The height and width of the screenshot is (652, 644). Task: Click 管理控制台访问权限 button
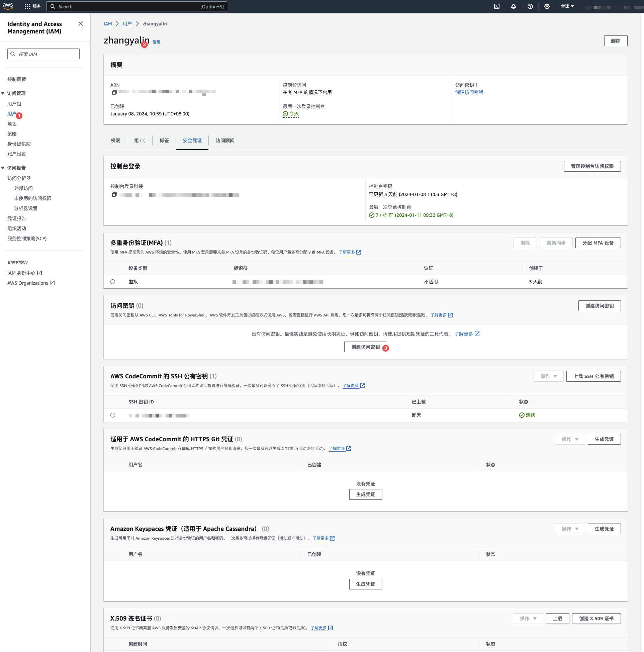pos(592,166)
